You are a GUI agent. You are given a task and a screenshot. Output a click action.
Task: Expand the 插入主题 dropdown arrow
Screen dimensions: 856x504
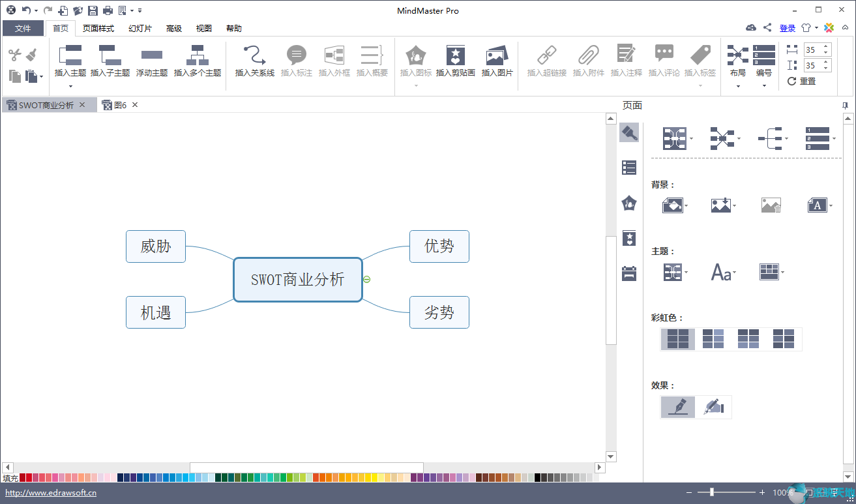click(70, 86)
